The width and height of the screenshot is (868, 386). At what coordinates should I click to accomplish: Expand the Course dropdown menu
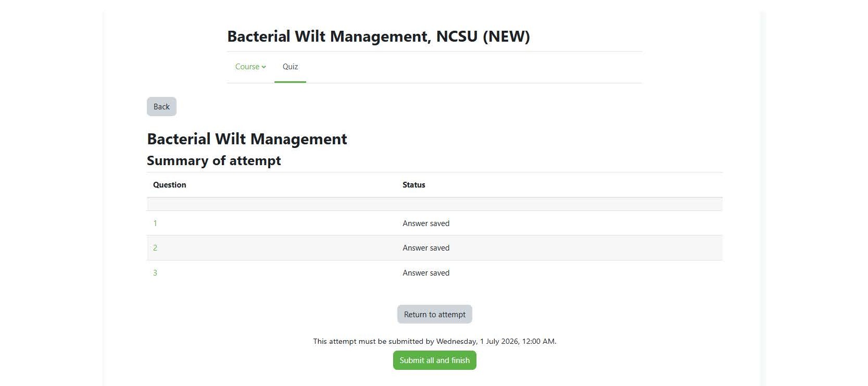pyautogui.click(x=250, y=67)
